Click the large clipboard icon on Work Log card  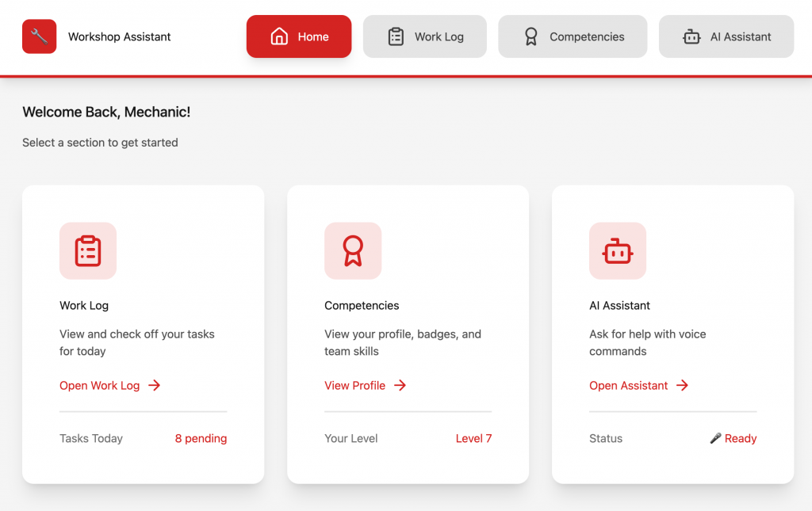88,250
